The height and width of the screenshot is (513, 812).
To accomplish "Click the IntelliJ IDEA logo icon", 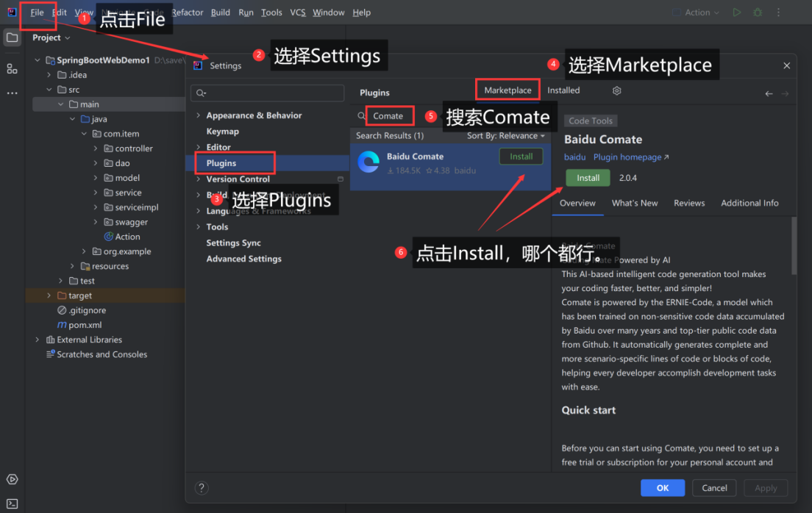I will point(12,12).
